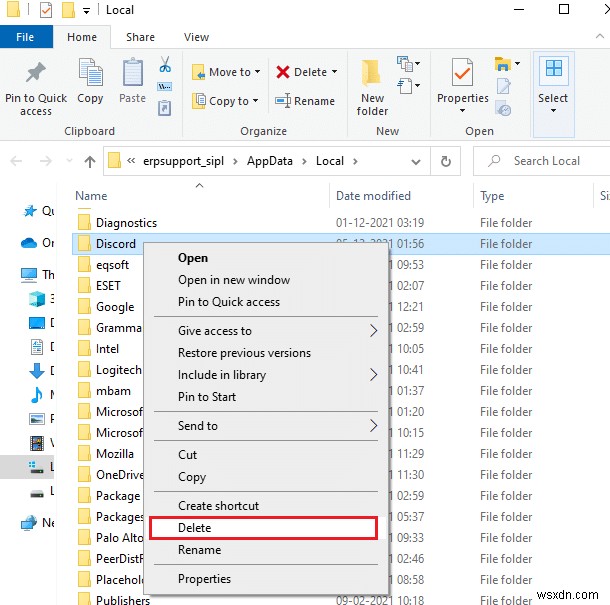Screen dimensions: 610x605
Task: Open Quick access star in navigation pane
Action: click(x=30, y=211)
